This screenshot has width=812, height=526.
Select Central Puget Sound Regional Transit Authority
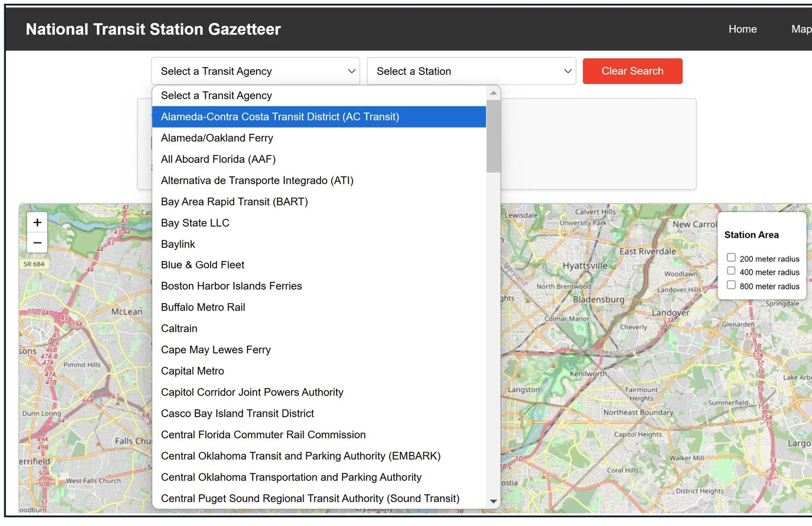(310, 498)
